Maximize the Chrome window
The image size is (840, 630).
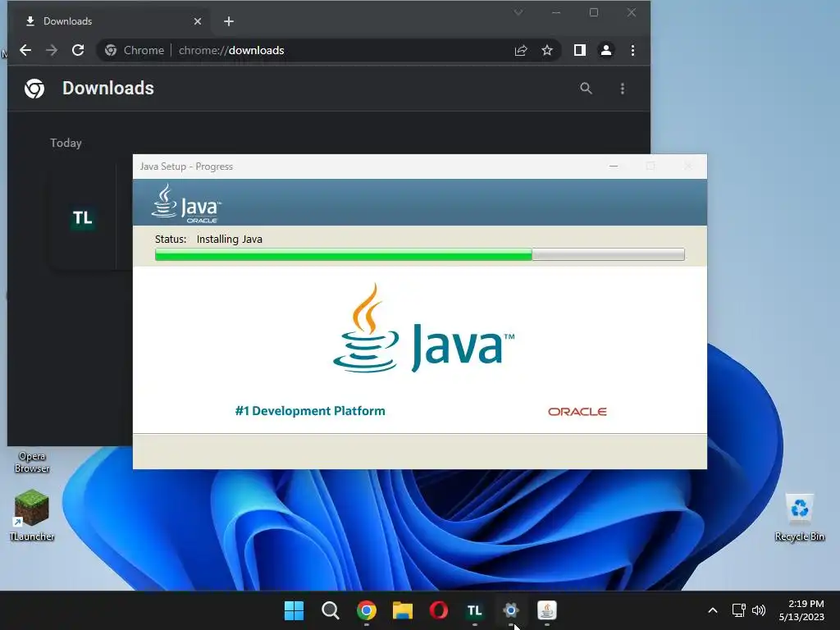(594, 12)
